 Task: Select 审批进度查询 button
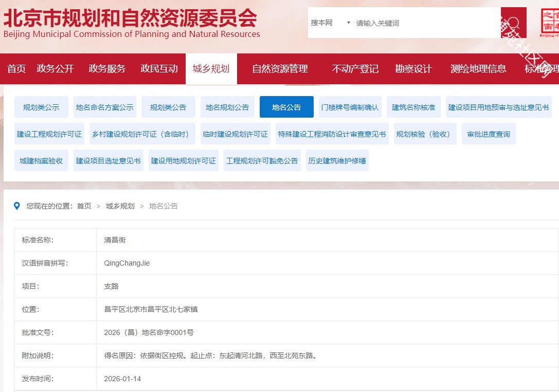click(489, 134)
